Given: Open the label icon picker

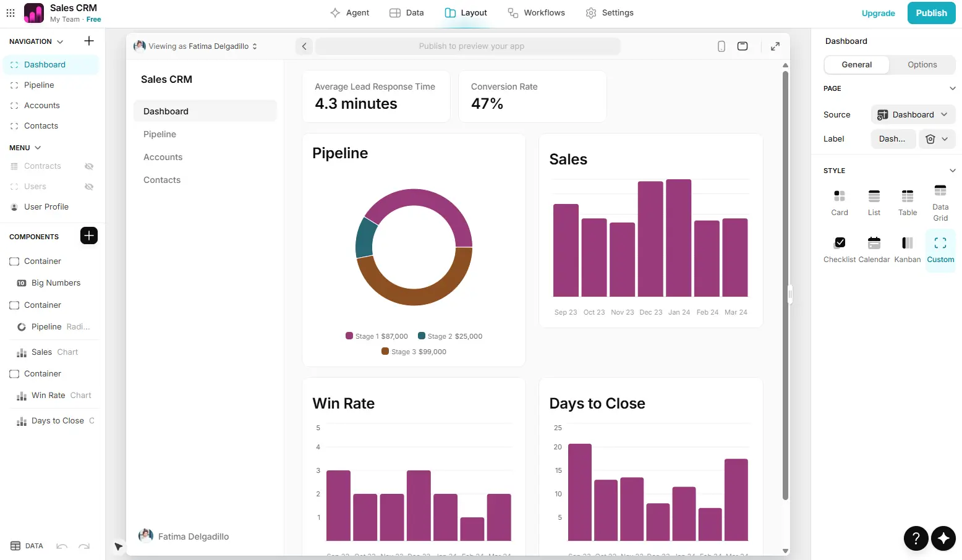Looking at the screenshot, I should 930,139.
